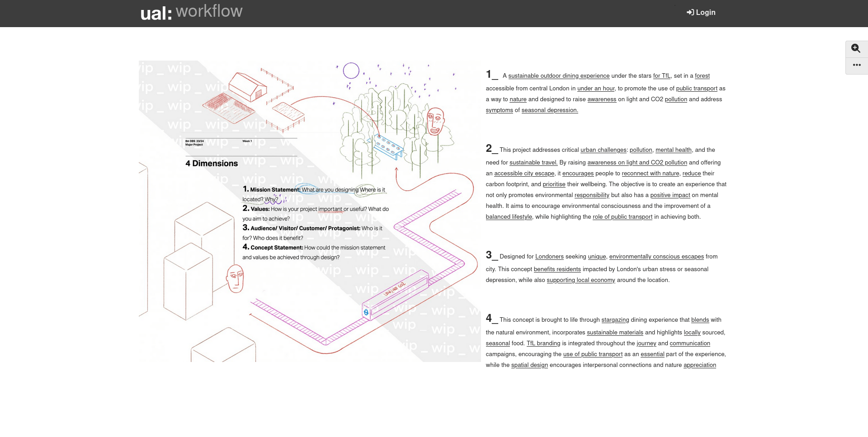Click the text 'sustainable materials'
This screenshot has height=437, width=868.
click(615, 333)
